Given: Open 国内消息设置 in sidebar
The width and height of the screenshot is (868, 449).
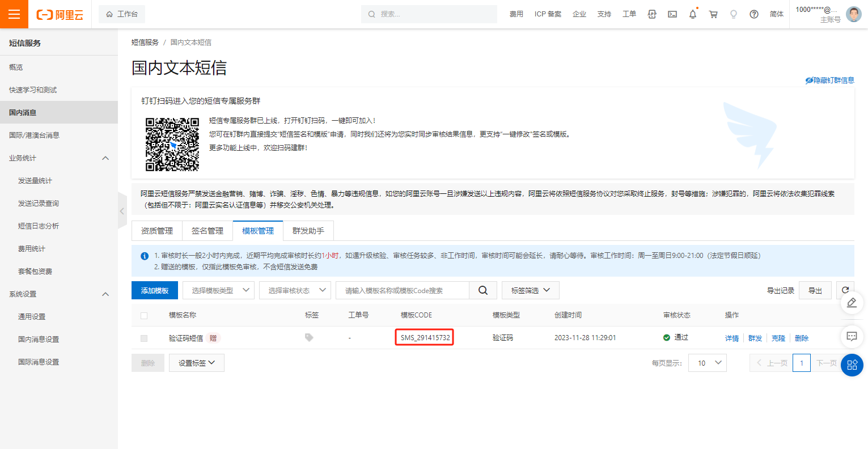Looking at the screenshot, I should tap(39, 340).
